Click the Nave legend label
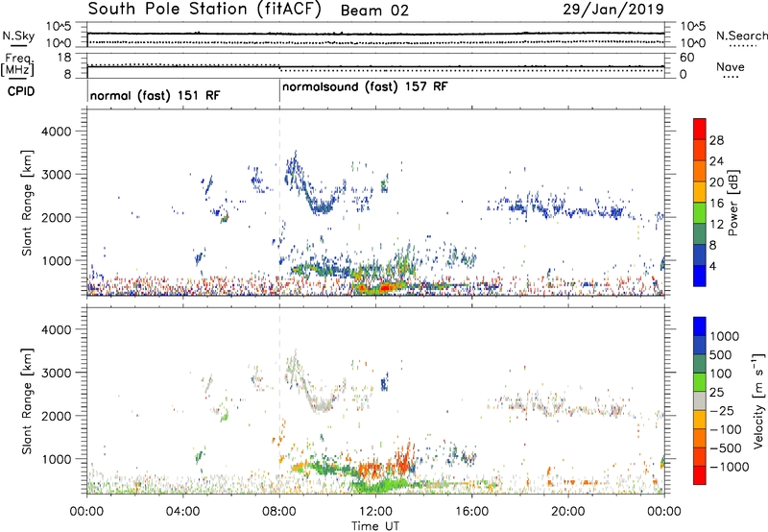The width and height of the screenshot is (768, 532). point(731,66)
